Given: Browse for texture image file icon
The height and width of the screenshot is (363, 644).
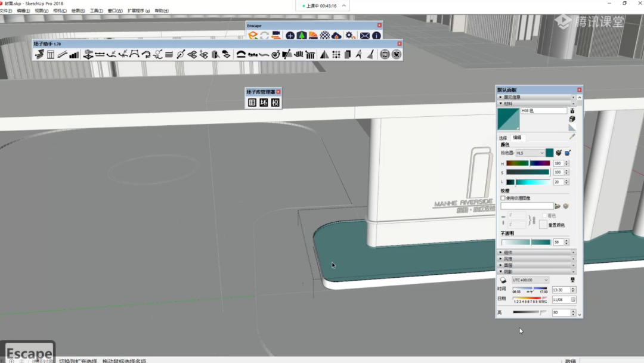Looking at the screenshot, I should 558,206.
